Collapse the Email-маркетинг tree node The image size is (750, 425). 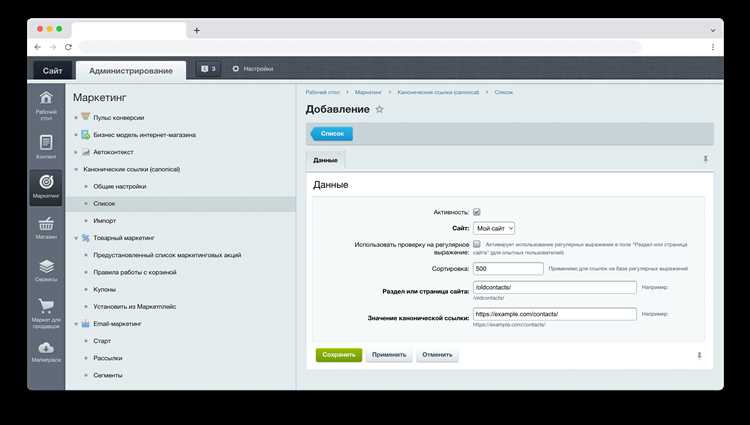(x=76, y=324)
